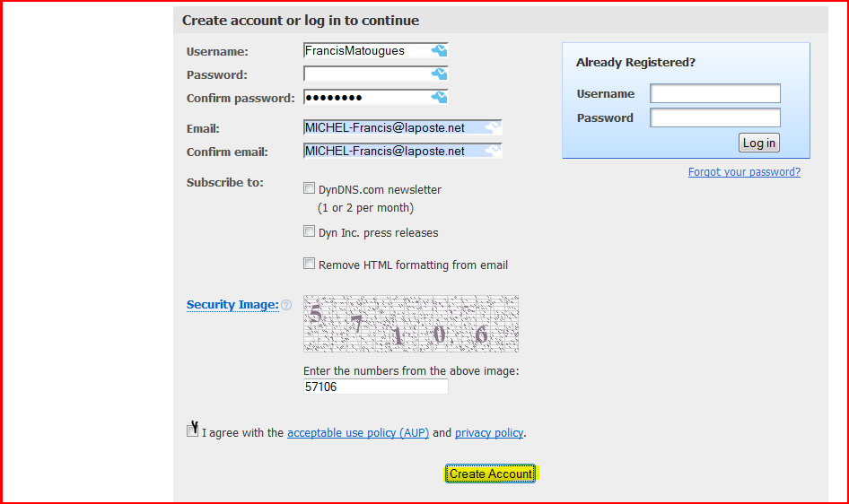
Task: Click the Create Account button
Action: [x=490, y=474]
